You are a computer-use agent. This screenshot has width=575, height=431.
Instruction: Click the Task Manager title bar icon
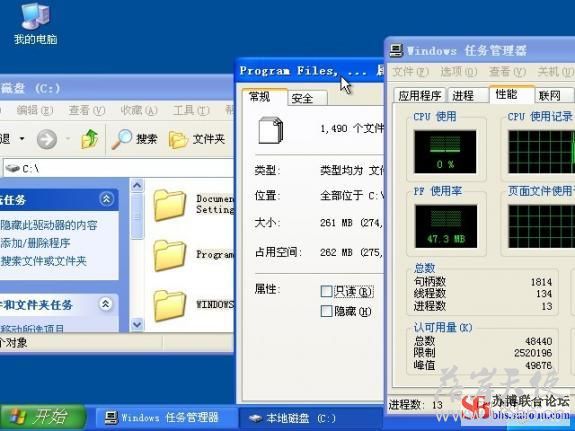point(396,50)
